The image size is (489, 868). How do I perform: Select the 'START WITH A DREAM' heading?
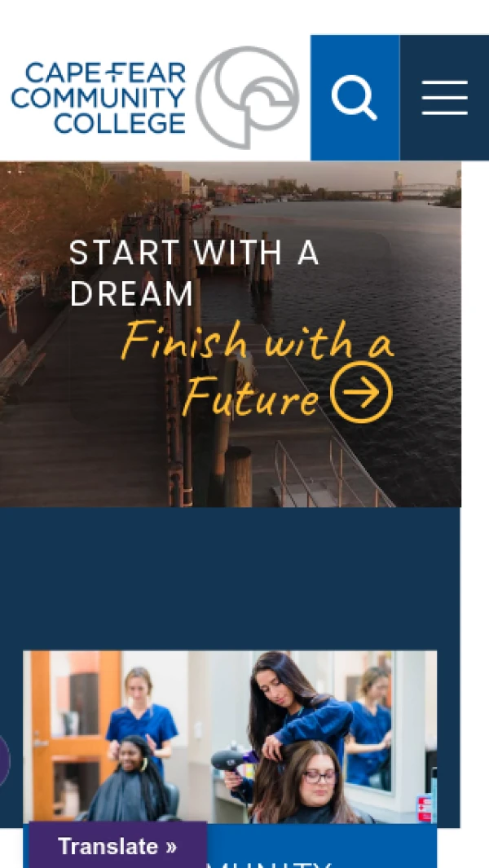(195, 274)
